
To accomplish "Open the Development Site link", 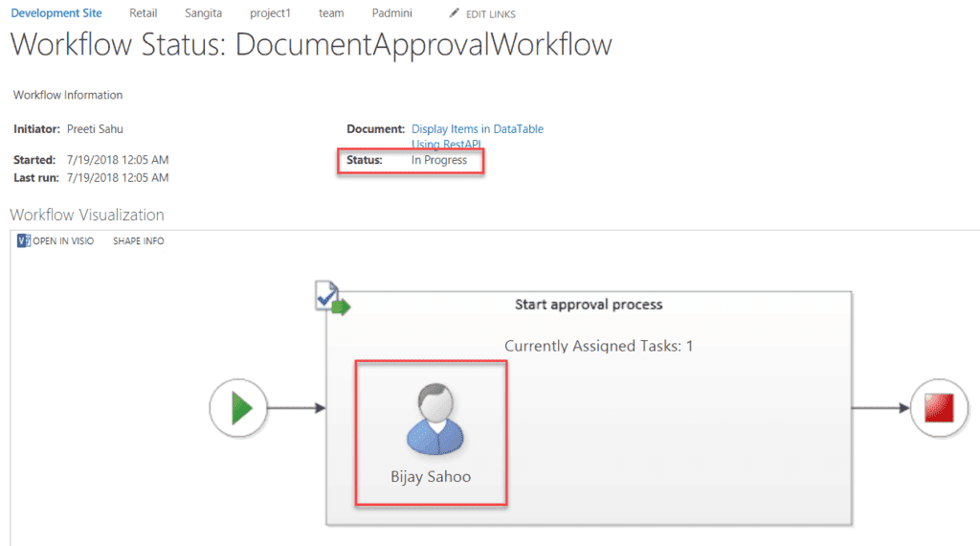I will [x=56, y=13].
